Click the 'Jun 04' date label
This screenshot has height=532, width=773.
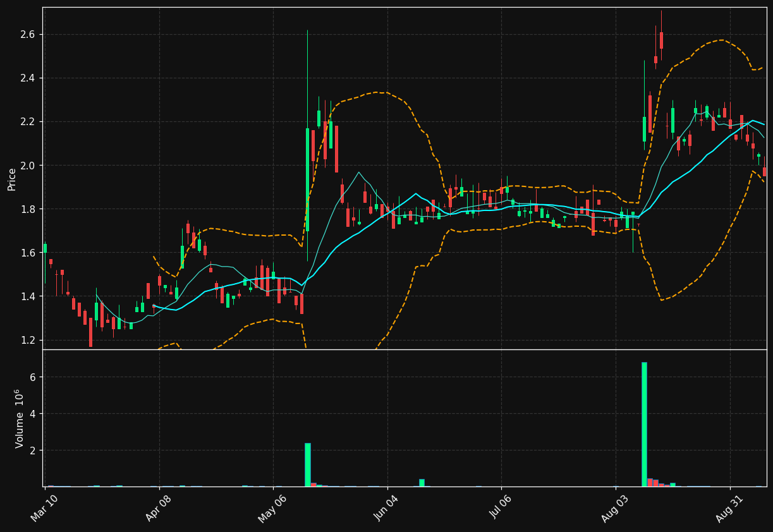point(387,507)
